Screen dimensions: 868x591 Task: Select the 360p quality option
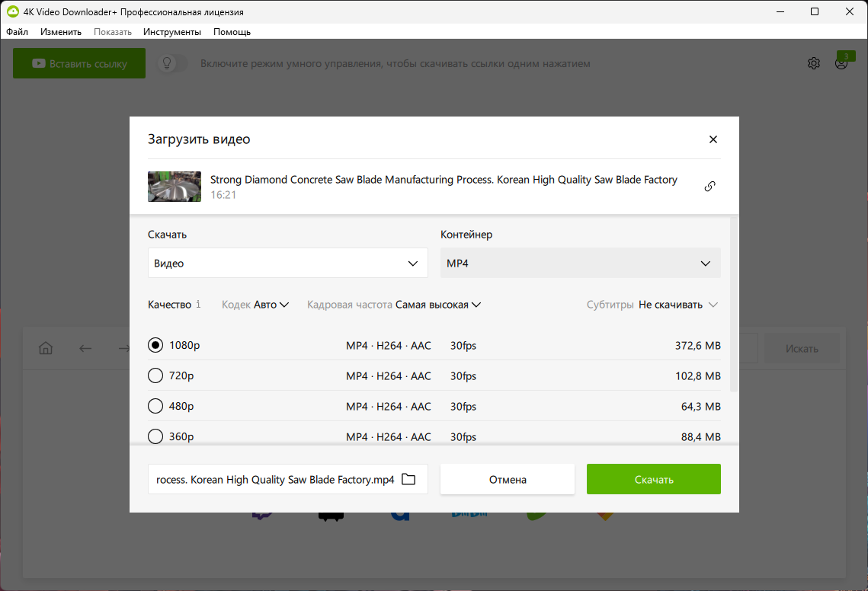click(x=434, y=436)
